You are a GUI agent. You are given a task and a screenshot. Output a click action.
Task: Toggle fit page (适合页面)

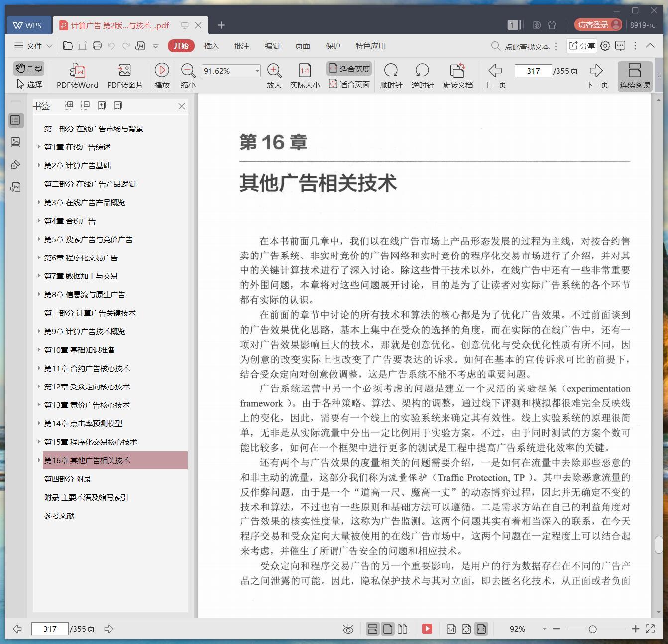click(349, 84)
